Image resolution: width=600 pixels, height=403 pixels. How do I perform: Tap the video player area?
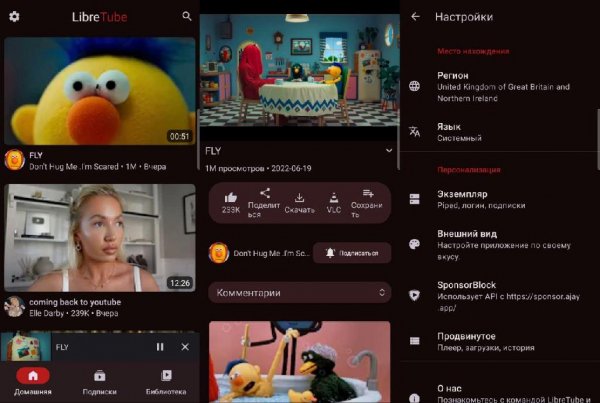[300, 71]
